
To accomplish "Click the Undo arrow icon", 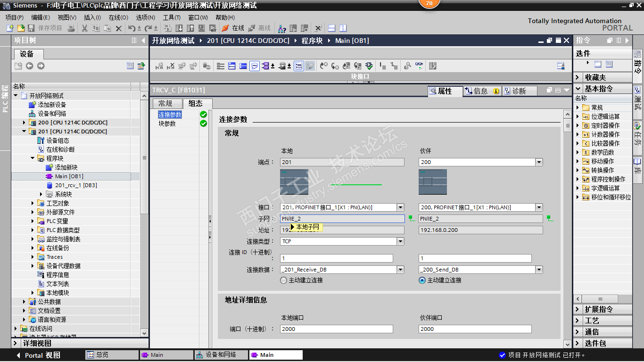I will click(x=132, y=28).
